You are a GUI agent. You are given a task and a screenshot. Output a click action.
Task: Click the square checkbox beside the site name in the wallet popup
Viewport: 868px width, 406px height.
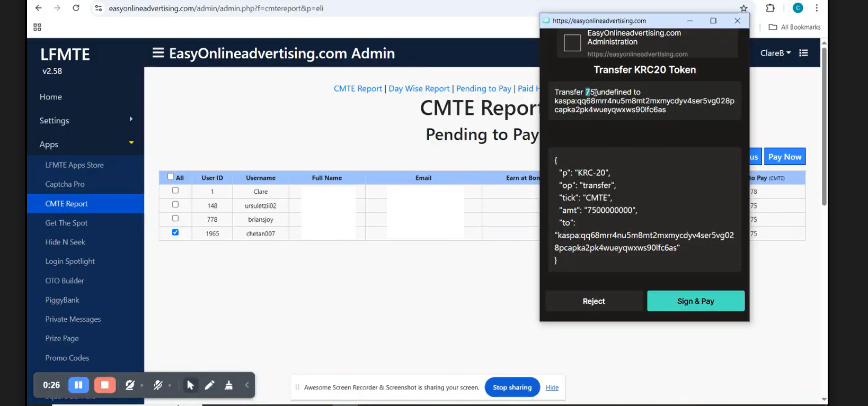coord(572,42)
